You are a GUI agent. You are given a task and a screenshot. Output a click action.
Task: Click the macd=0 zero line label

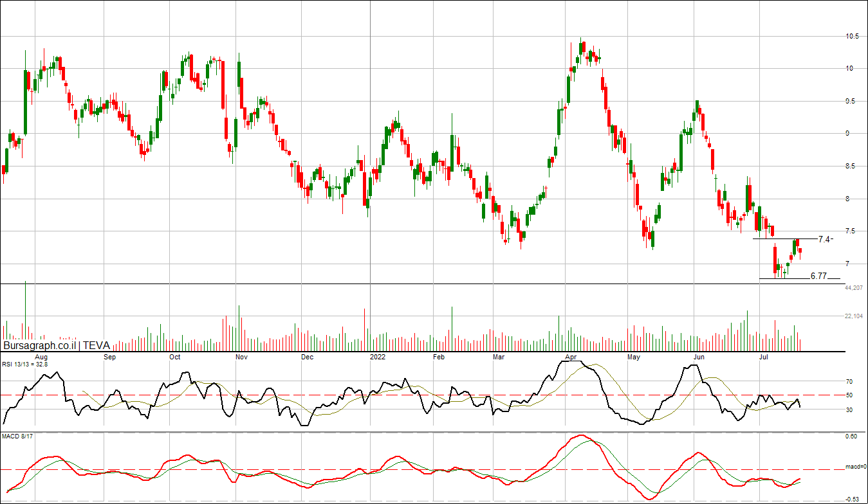(x=856, y=467)
